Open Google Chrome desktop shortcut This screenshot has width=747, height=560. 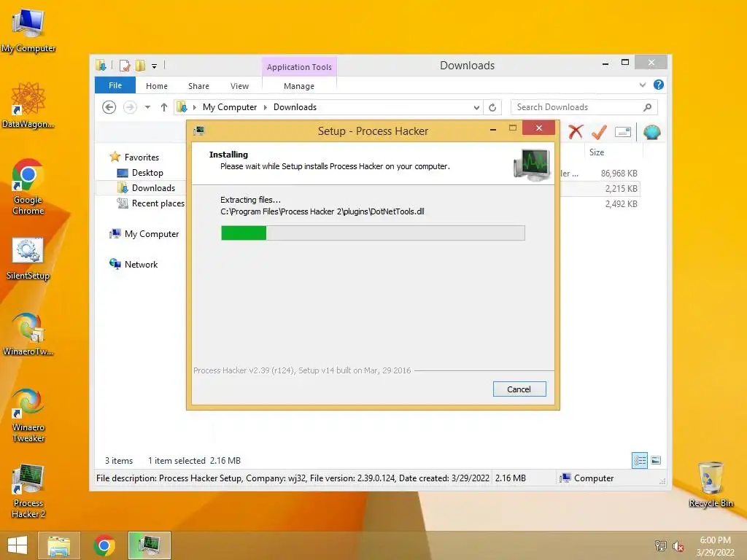tap(28, 187)
